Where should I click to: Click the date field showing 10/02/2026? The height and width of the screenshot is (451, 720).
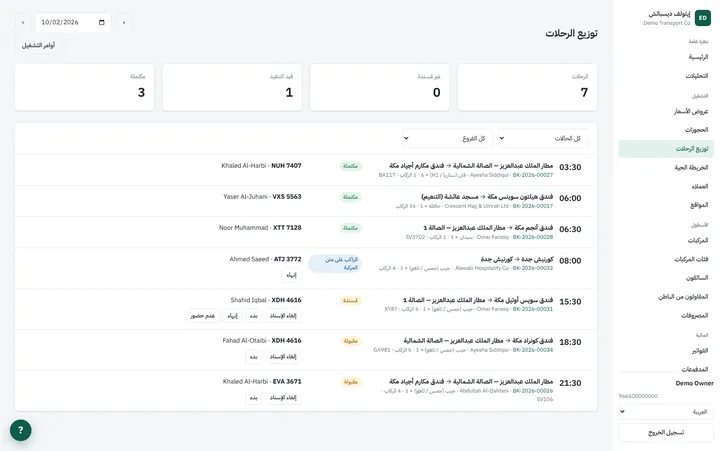tap(73, 23)
